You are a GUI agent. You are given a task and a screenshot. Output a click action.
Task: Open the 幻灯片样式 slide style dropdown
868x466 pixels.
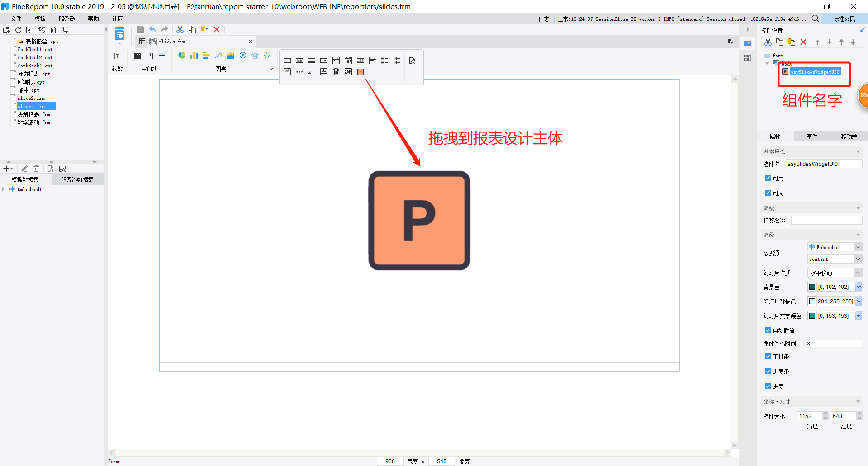858,273
